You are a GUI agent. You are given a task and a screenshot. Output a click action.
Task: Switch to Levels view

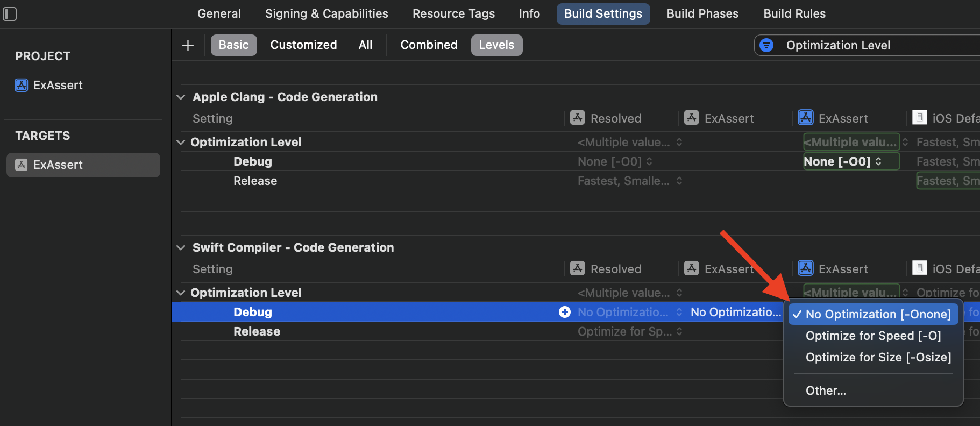[496, 45]
